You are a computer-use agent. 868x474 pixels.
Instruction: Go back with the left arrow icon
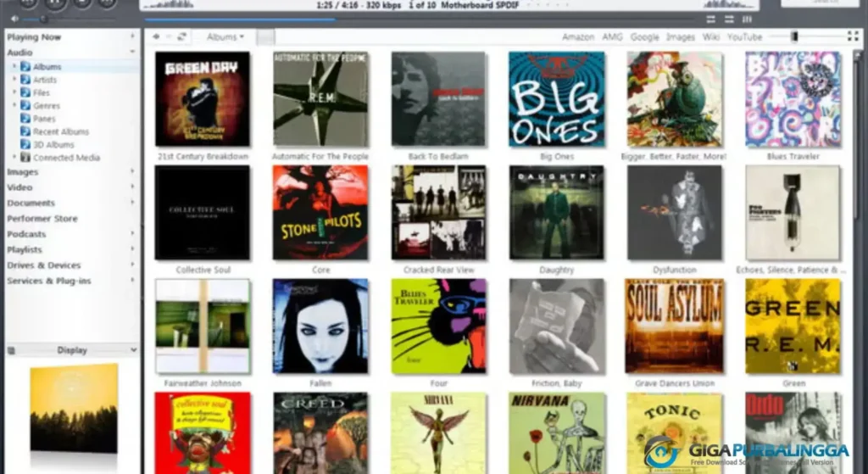pos(157,36)
